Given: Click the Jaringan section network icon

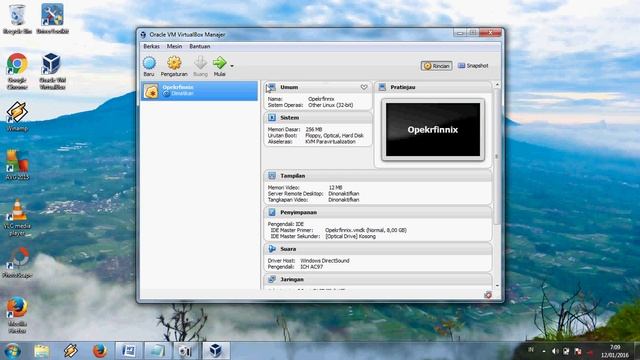Looking at the screenshot, I should tap(272, 279).
